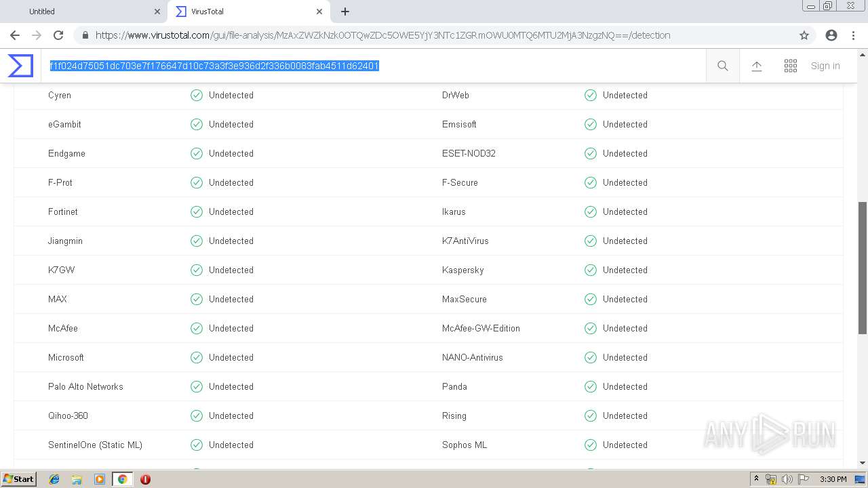Open the Windows Start menu
This screenshot has width=868, height=488.
[18, 479]
